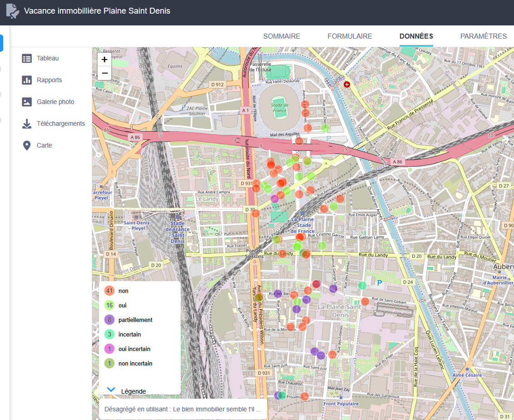
Task: Click the Galerie photo image icon
Action: 27,102
